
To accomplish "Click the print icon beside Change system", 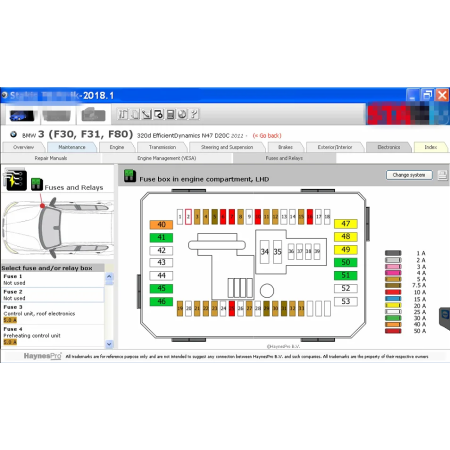I will click(442, 175).
